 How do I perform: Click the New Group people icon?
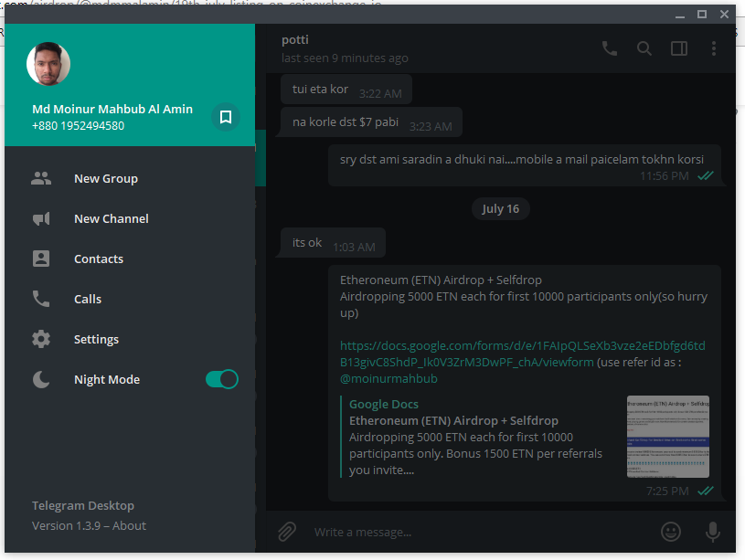(x=41, y=178)
